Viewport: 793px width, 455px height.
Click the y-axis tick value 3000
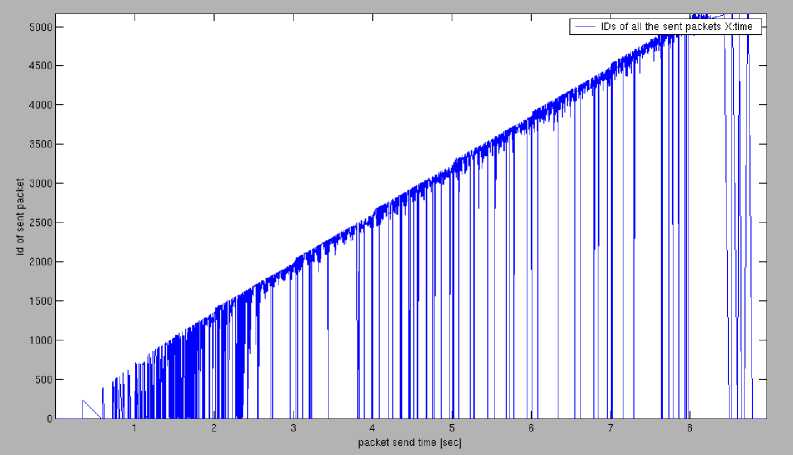point(40,183)
